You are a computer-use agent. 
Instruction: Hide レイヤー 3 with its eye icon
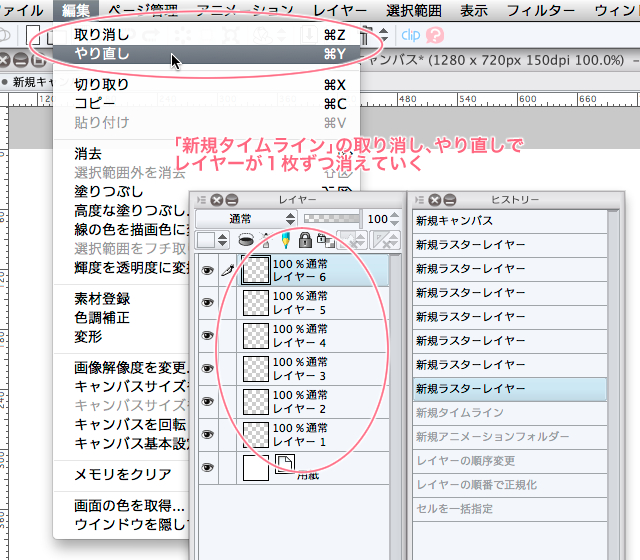coord(208,369)
